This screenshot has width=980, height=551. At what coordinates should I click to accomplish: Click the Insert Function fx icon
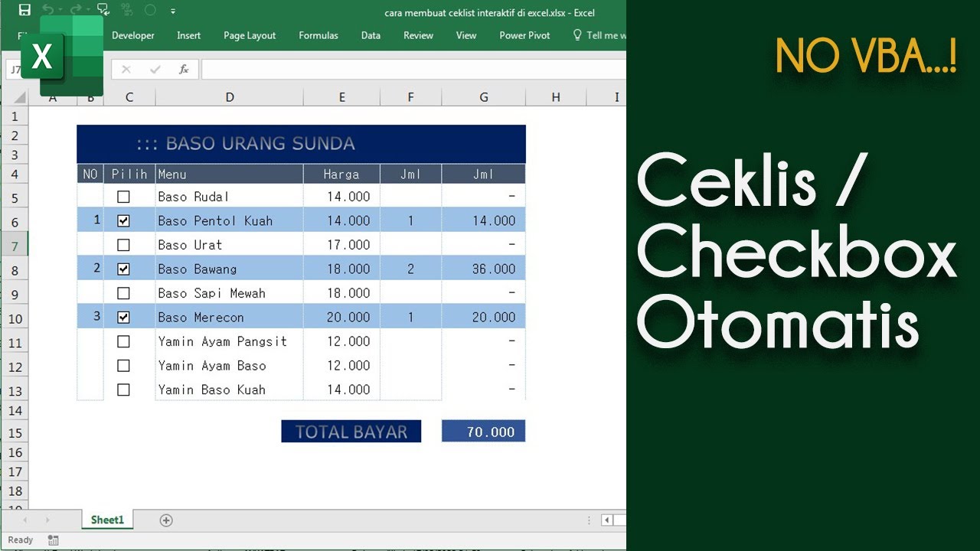click(184, 70)
